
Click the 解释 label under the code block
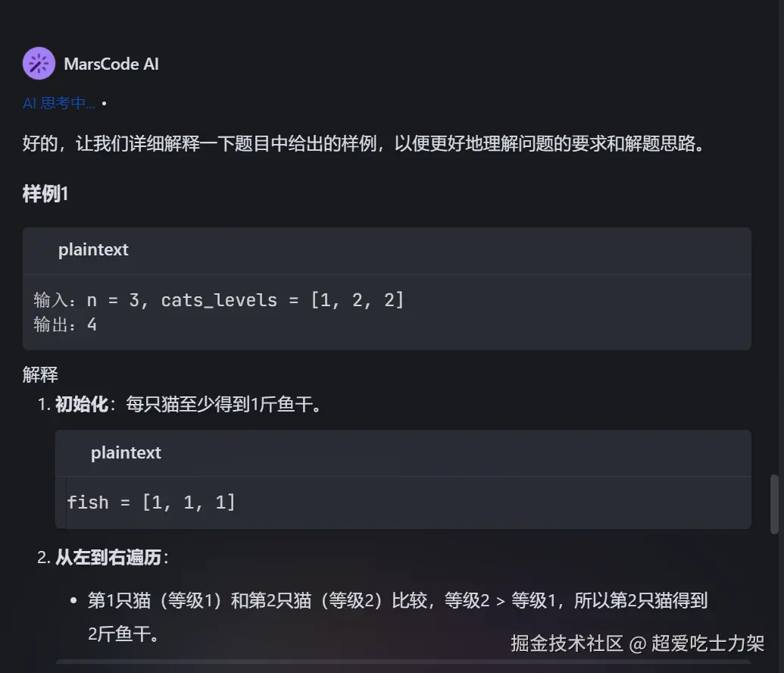[40, 374]
